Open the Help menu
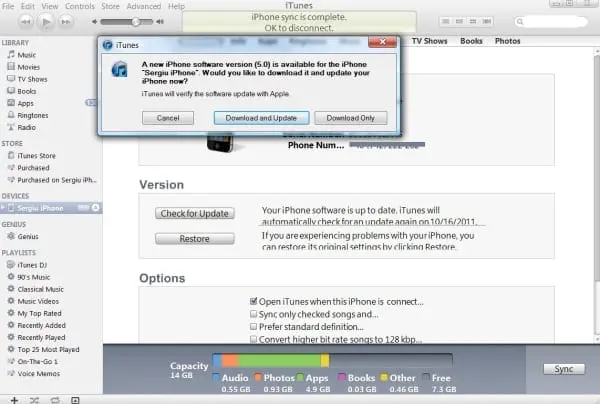Image resolution: width=600 pixels, height=404 pixels. (x=176, y=6)
